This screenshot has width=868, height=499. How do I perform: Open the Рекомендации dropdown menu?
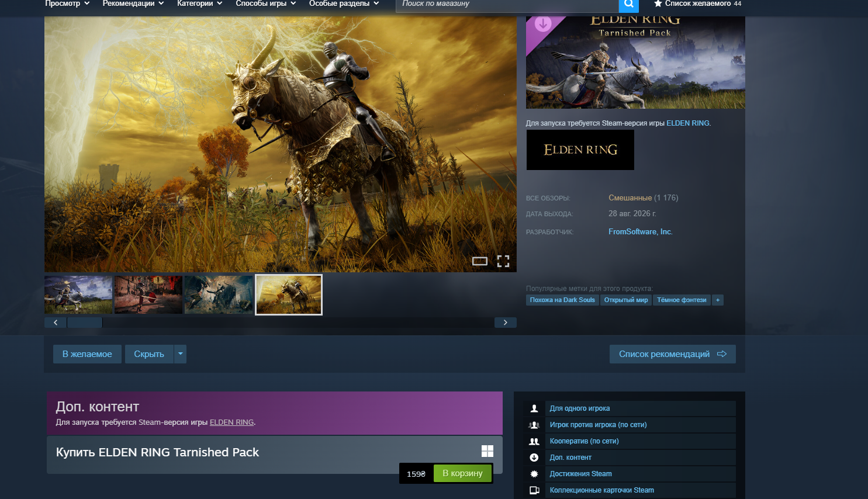[133, 4]
